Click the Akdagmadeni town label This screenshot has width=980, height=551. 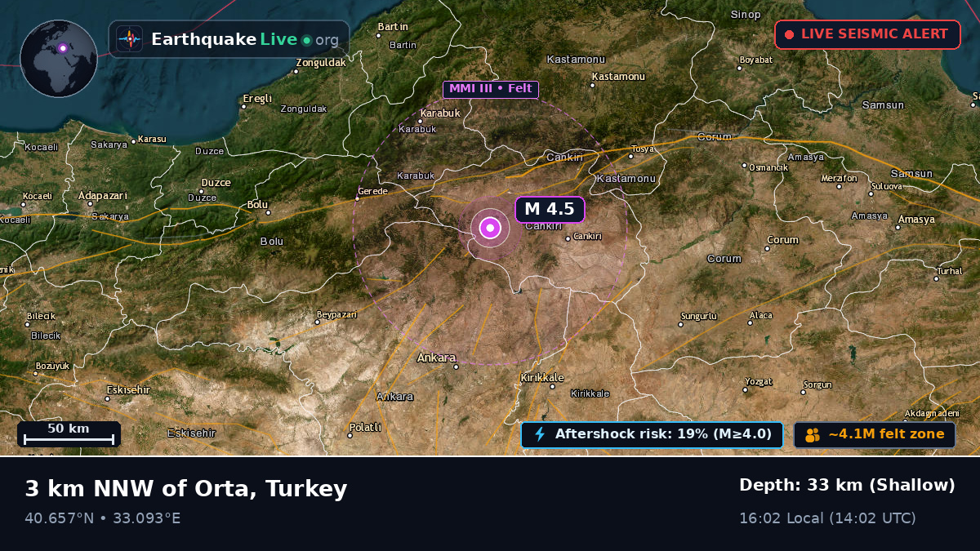pyautogui.click(x=932, y=413)
